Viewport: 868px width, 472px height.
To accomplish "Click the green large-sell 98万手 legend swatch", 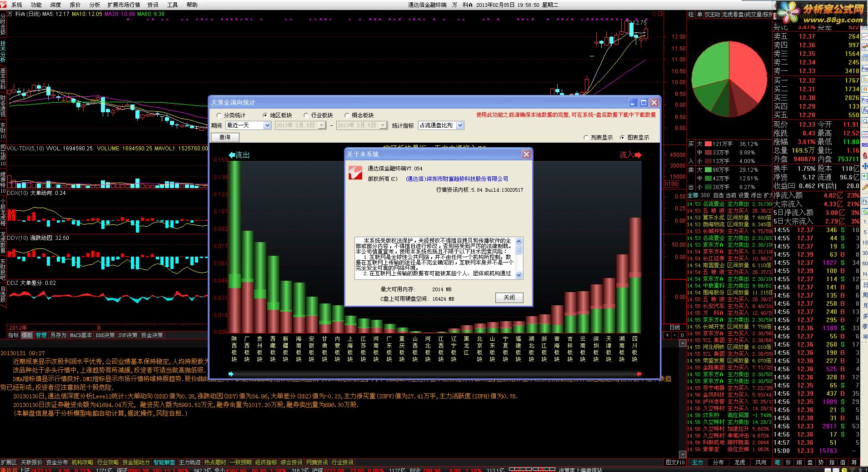I will [708, 170].
